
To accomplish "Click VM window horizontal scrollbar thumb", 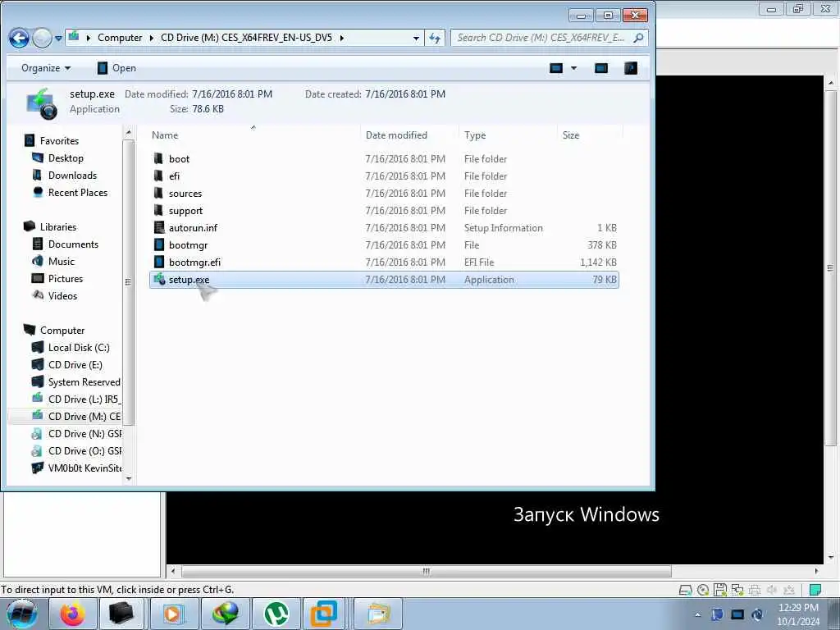I will tap(426, 571).
